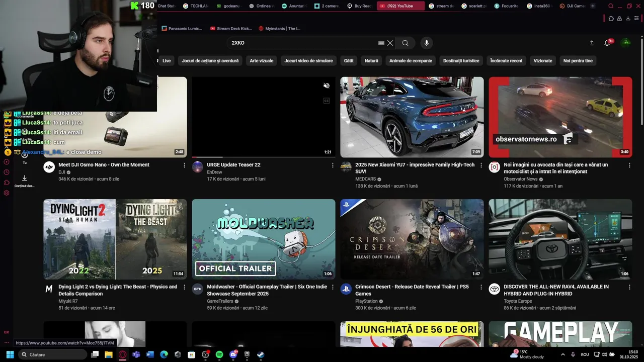This screenshot has height=362, width=644.
Task: Open Dying Light 2 vs The Beast thumbnail
Action: pos(115,239)
